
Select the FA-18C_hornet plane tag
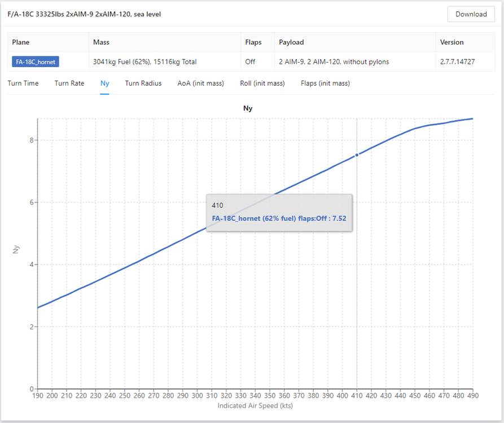(36, 62)
